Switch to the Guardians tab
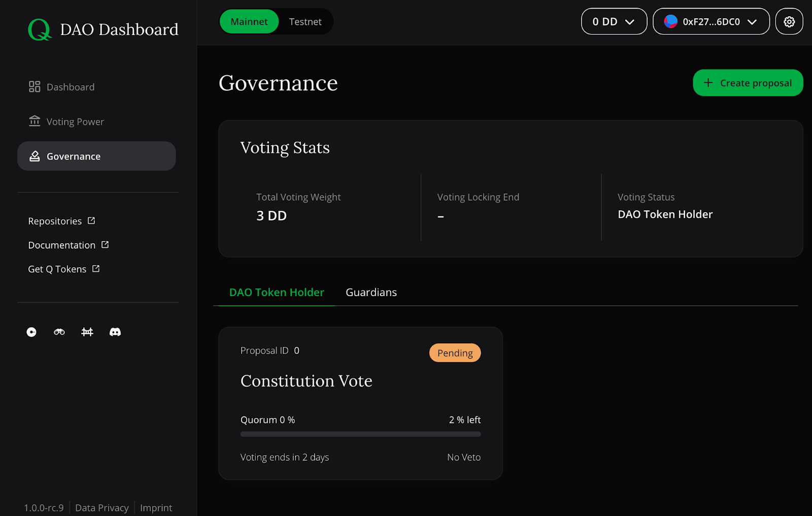812x516 pixels. pos(371,292)
